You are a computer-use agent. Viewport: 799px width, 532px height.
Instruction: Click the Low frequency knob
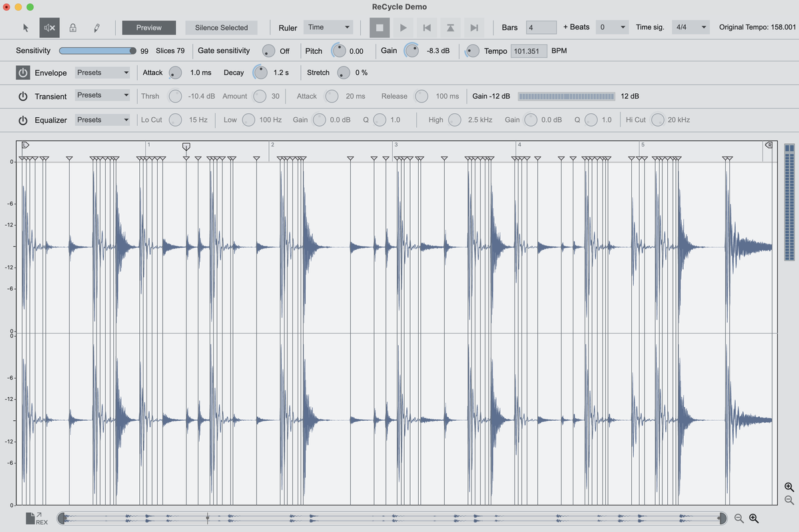pyautogui.click(x=248, y=120)
